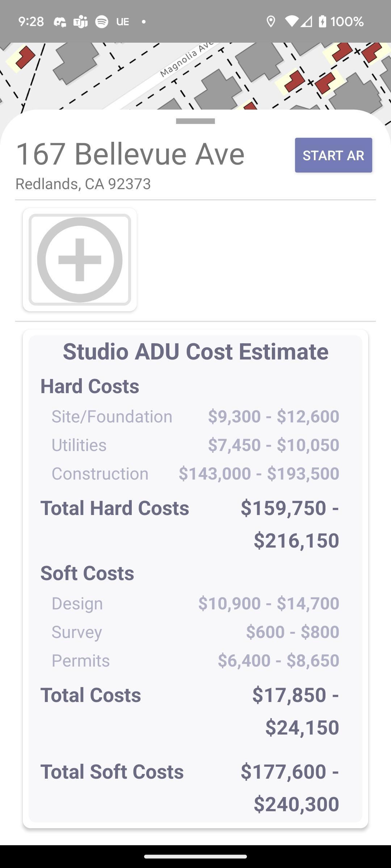
Task: Add a photo with the plus icon
Action: (x=80, y=260)
